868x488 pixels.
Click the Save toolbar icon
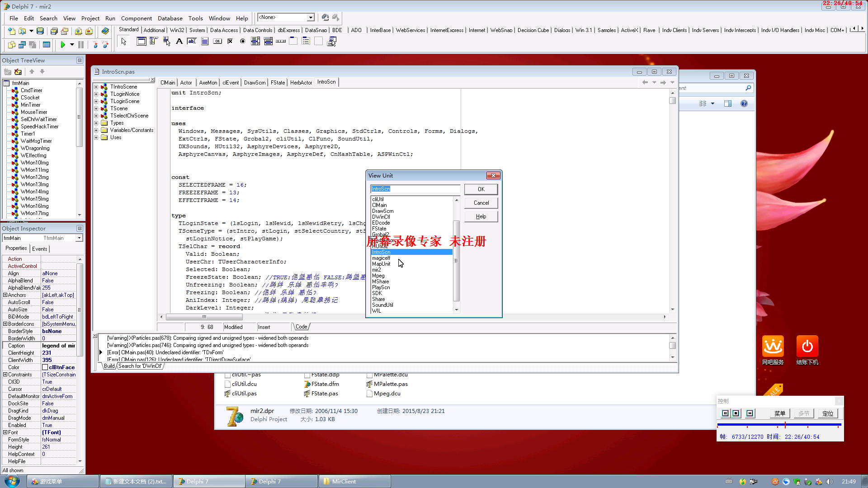pos(40,31)
